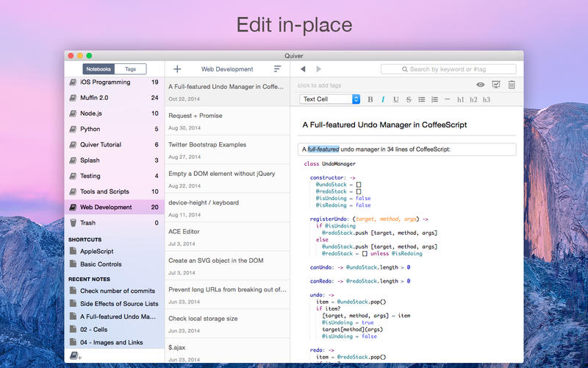Screen dimensions: 588x368
Task: Insert a numbered list
Action: pos(434,99)
